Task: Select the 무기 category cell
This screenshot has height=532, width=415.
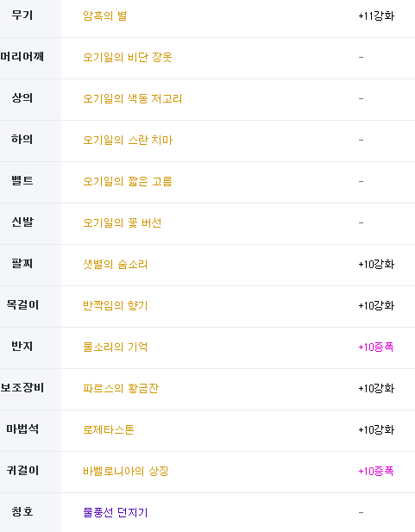Action: pos(30,17)
